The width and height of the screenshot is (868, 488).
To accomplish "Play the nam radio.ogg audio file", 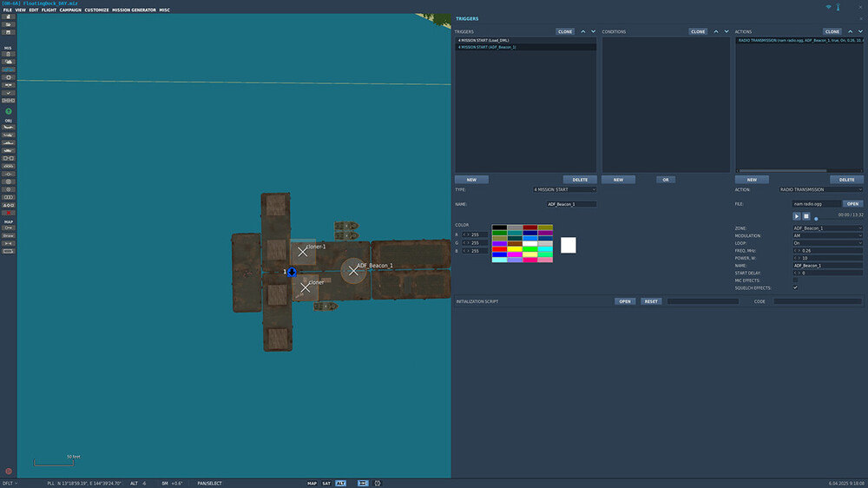I will pyautogui.click(x=797, y=216).
